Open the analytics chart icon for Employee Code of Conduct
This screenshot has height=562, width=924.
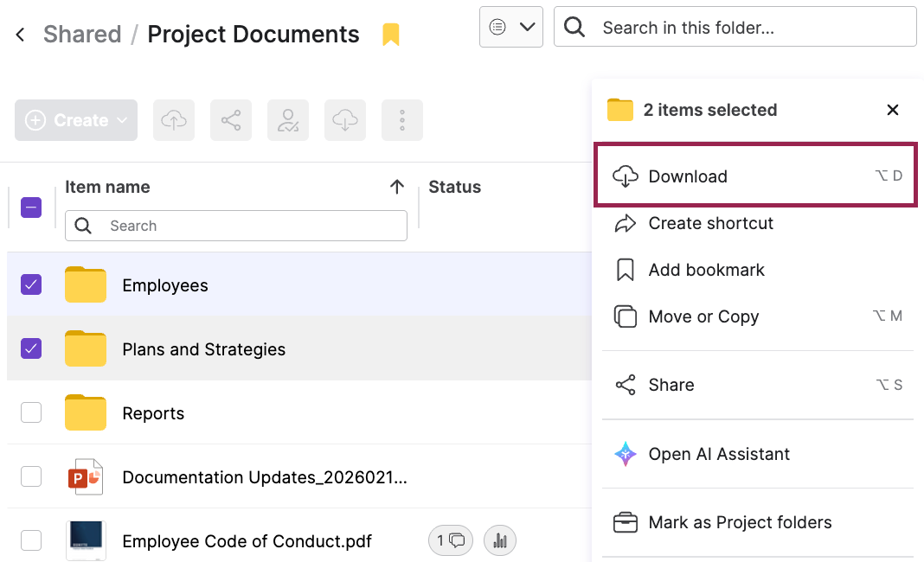[x=500, y=541]
